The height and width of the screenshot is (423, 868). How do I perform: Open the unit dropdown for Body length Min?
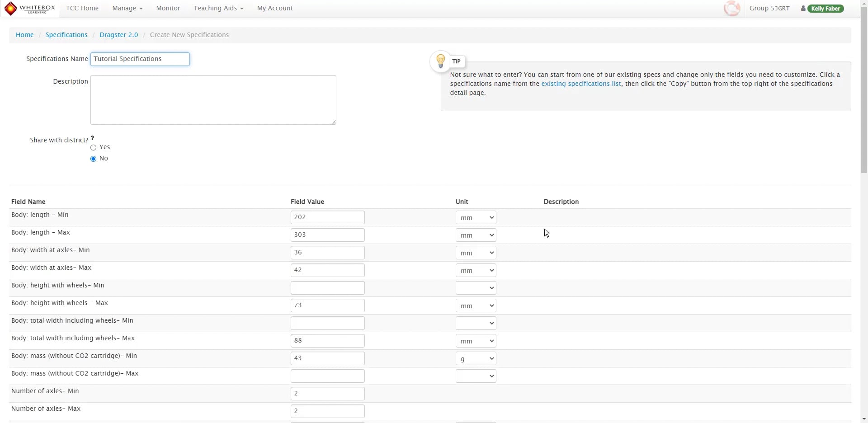click(x=475, y=217)
